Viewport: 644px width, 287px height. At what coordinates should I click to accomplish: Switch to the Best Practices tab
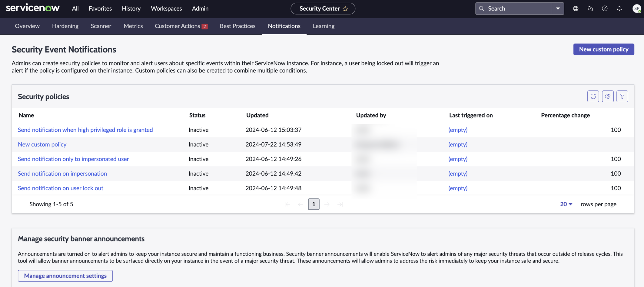[237, 26]
